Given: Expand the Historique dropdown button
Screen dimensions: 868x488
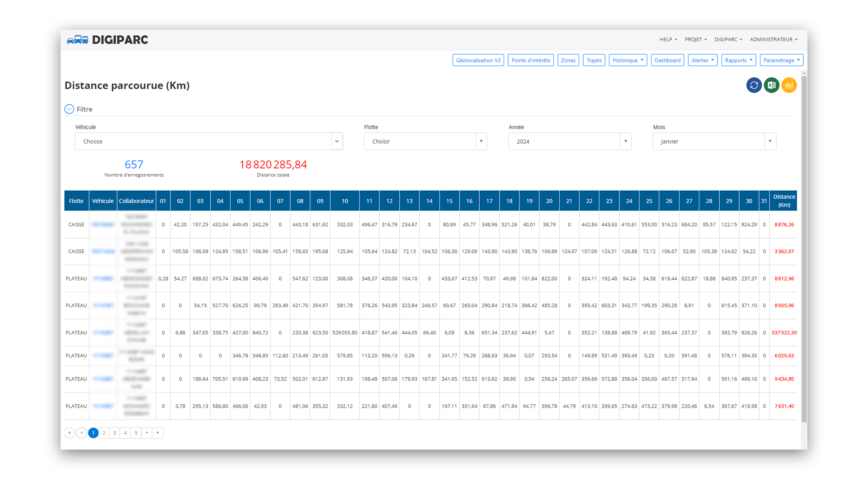Looking at the screenshot, I should point(628,60).
